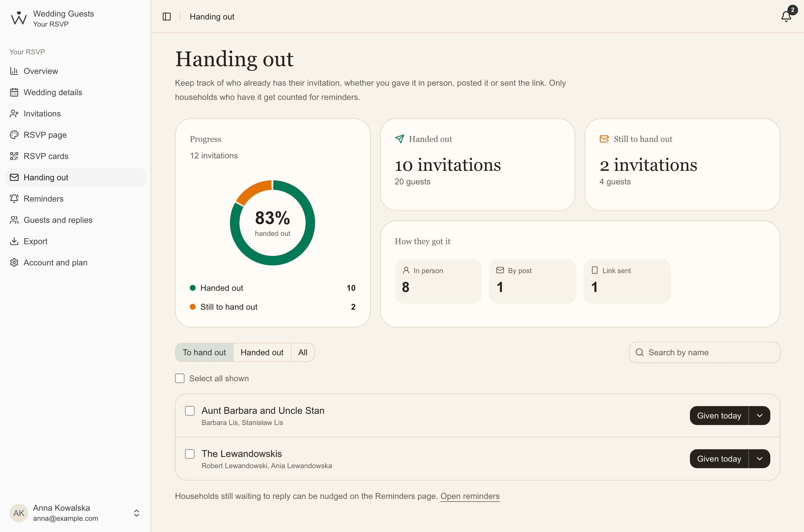Expand Given today options for Aunt Barbara
Image resolution: width=804 pixels, height=532 pixels.
[760, 416]
